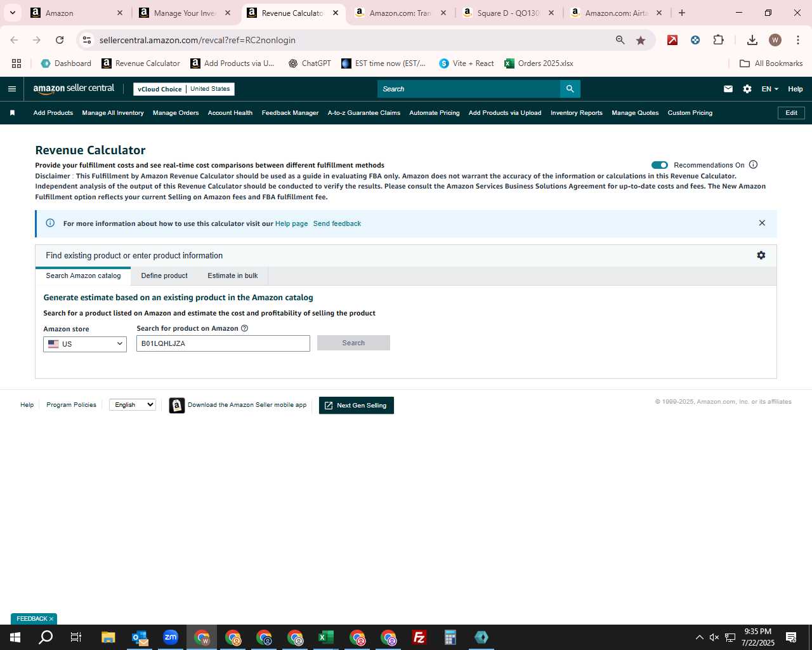Open the Chrome extensions puzzle icon
Screen dimensions: 812x650
[x=718, y=40]
